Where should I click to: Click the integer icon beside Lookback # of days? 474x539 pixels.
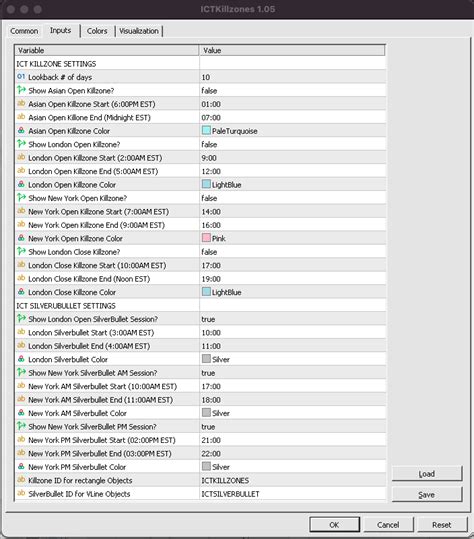21,77
